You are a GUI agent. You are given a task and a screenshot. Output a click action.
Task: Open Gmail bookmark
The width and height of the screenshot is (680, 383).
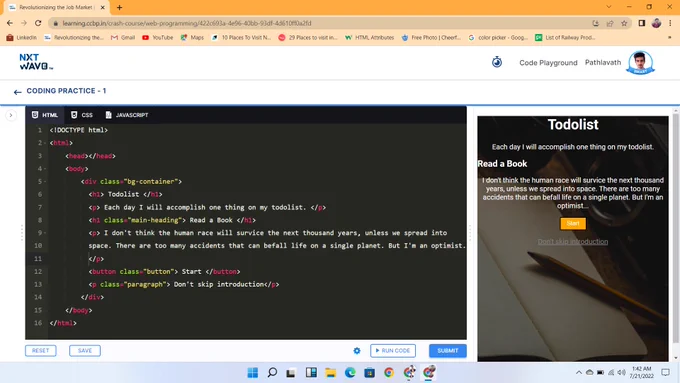tap(123, 38)
